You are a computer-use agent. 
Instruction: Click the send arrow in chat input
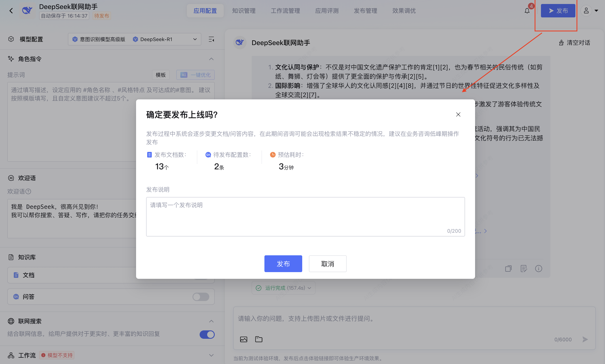(585, 339)
